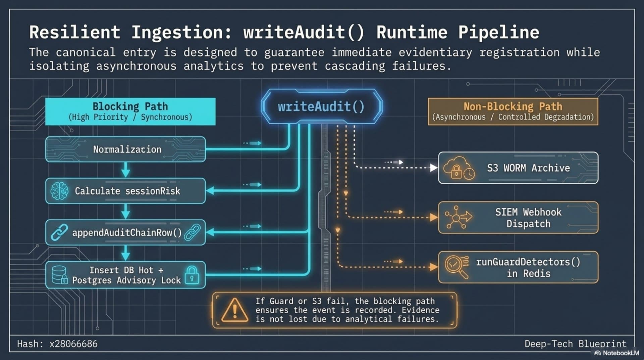644x360 pixels.
Task: Click the Insert DB Hot + Postgres Advisory Lock text
Action: pyautogui.click(x=126, y=275)
